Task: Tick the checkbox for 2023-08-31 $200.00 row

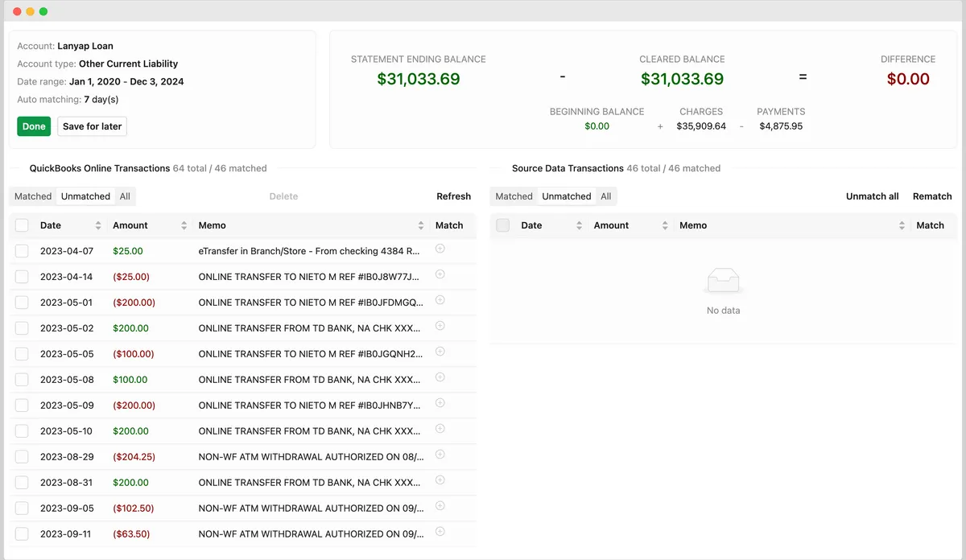Action: tap(22, 483)
